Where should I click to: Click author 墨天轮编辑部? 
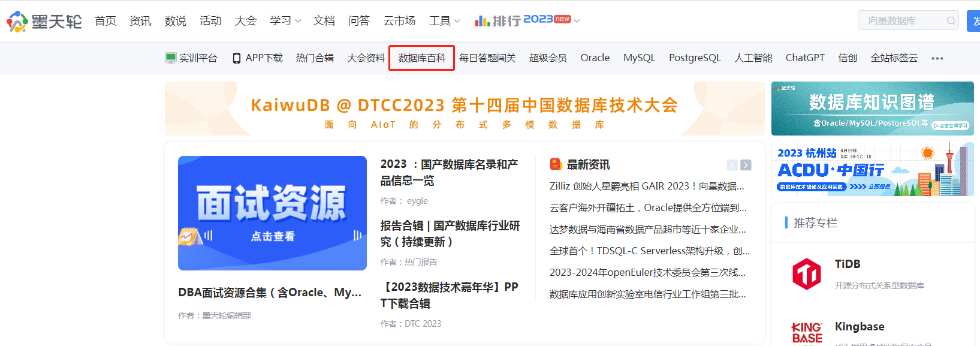pyautogui.click(x=227, y=315)
